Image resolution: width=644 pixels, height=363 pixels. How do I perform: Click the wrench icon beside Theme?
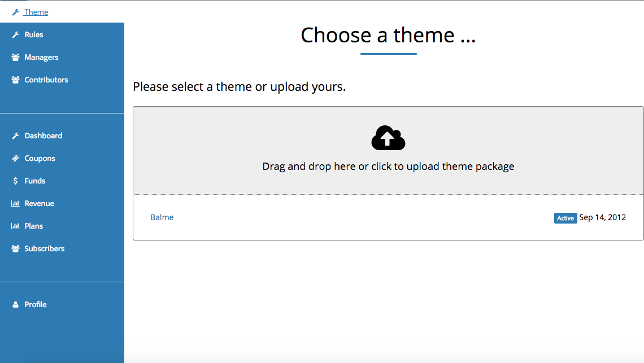(x=16, y=12)
